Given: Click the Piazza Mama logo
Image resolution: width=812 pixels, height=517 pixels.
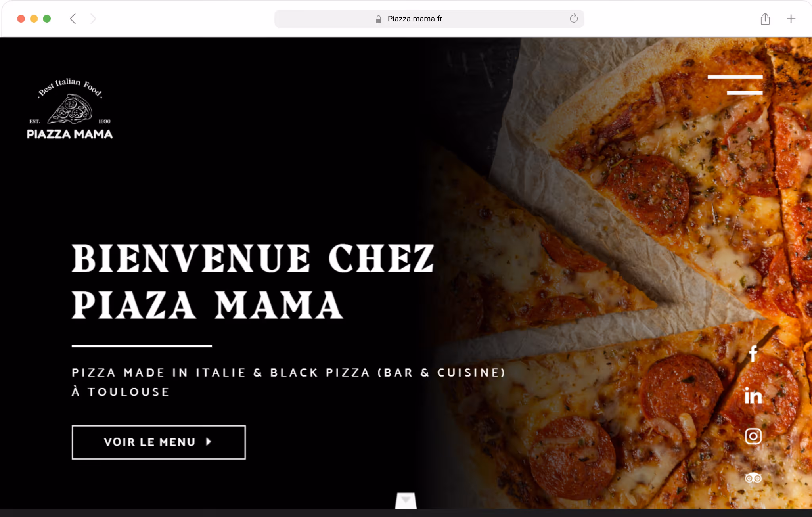Looking at the screenshot, I should pyautogui.click(x=70, y=109).
